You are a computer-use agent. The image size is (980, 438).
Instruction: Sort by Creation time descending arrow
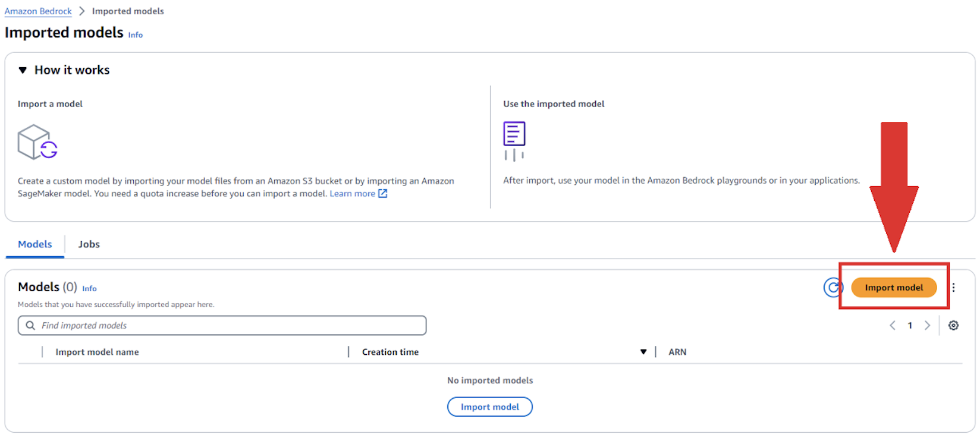[x=643, y=352]
